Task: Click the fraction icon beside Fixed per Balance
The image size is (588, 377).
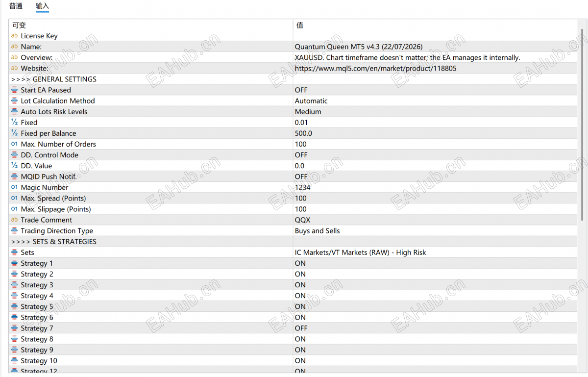Action: click(x=14, y=133)
